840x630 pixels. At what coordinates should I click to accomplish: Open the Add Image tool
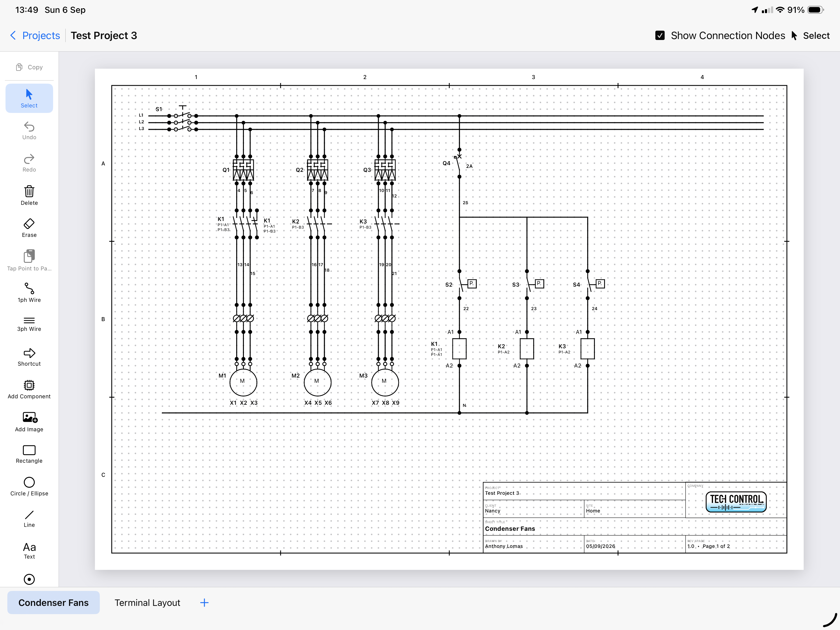pos(29,422)
